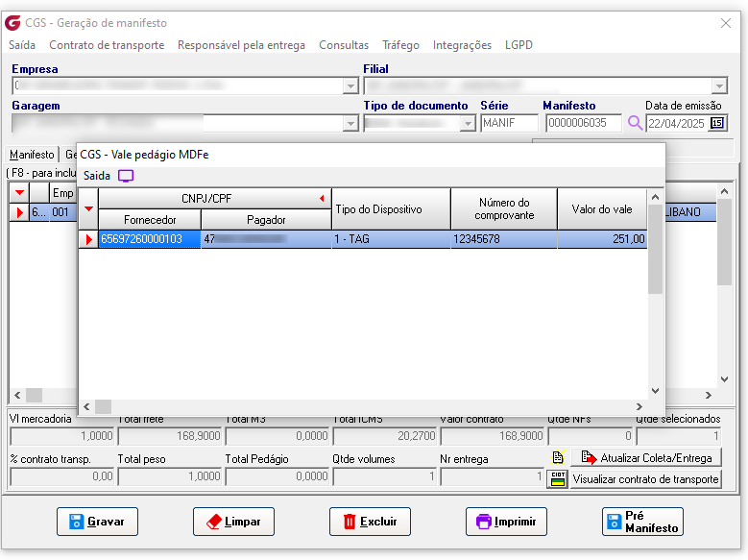This screenshot has height=560, width=748.
Task: Switch to the Manifesto tab
Action: click(32, 155)
